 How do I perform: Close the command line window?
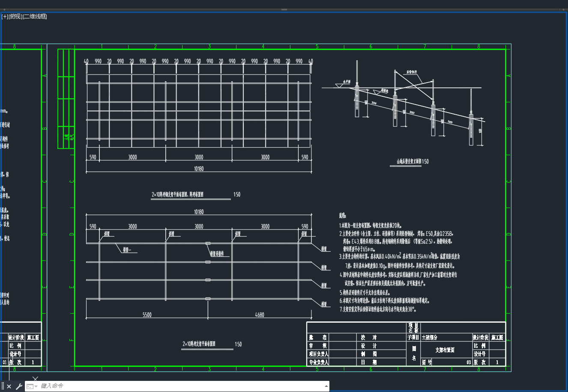9,386
